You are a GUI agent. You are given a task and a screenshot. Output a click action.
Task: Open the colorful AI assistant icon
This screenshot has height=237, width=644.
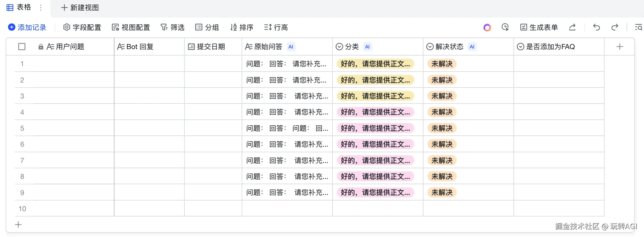[x=487, y=27]
